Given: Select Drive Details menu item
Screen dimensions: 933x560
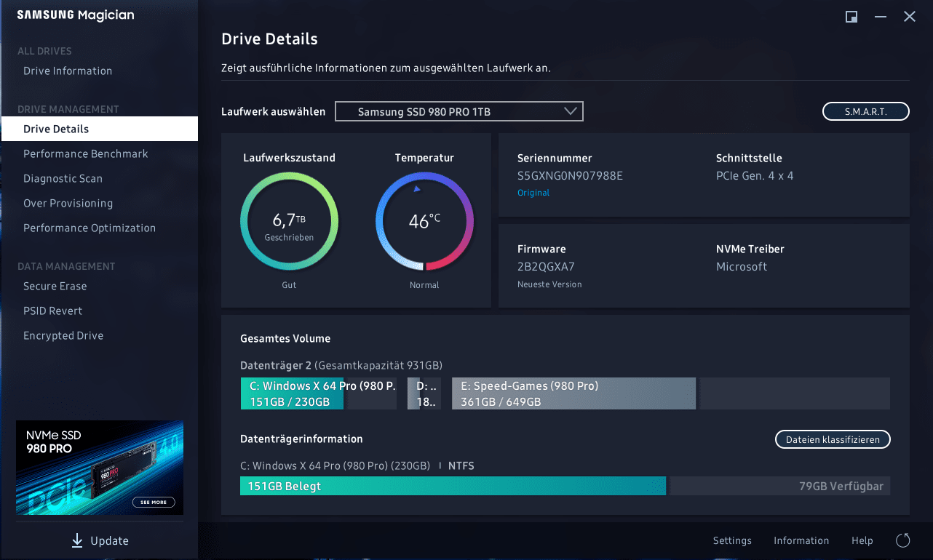Looking at the screenshot, I should [x=99, y=129].
